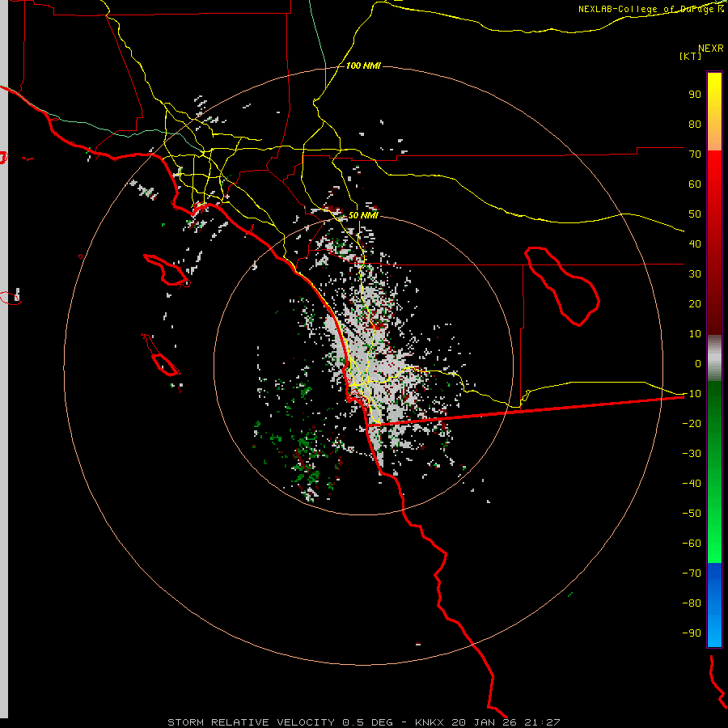Select the -60 knot scale label

click(692, 544)
